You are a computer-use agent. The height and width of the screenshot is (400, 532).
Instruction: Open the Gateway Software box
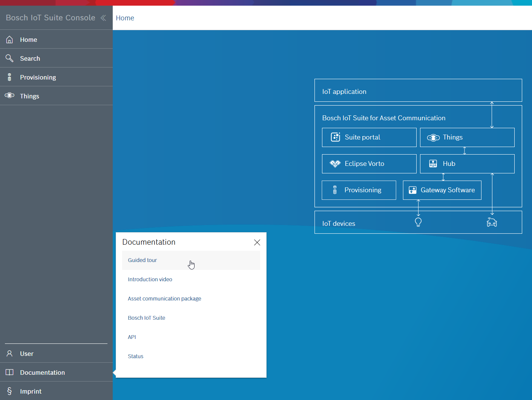point(442,190)
